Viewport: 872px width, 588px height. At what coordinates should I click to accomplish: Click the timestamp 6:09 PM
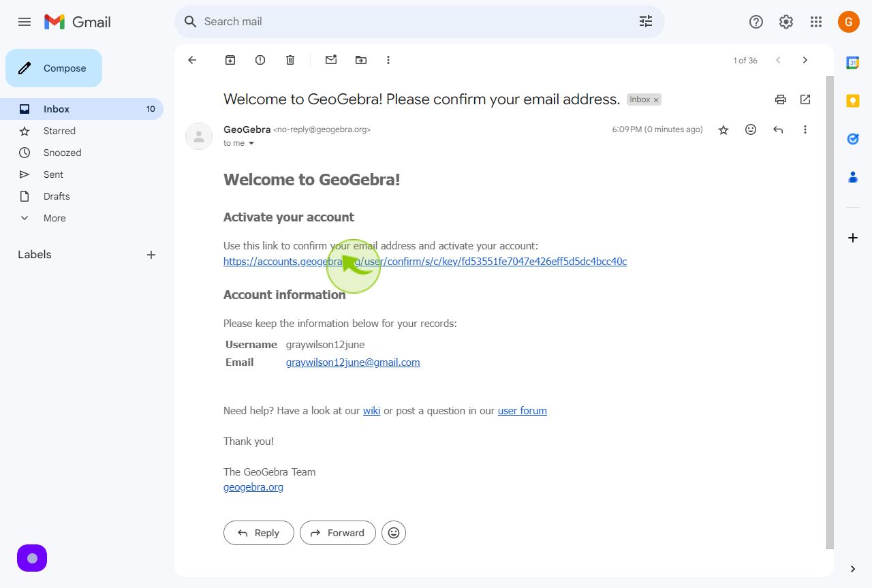657,129
